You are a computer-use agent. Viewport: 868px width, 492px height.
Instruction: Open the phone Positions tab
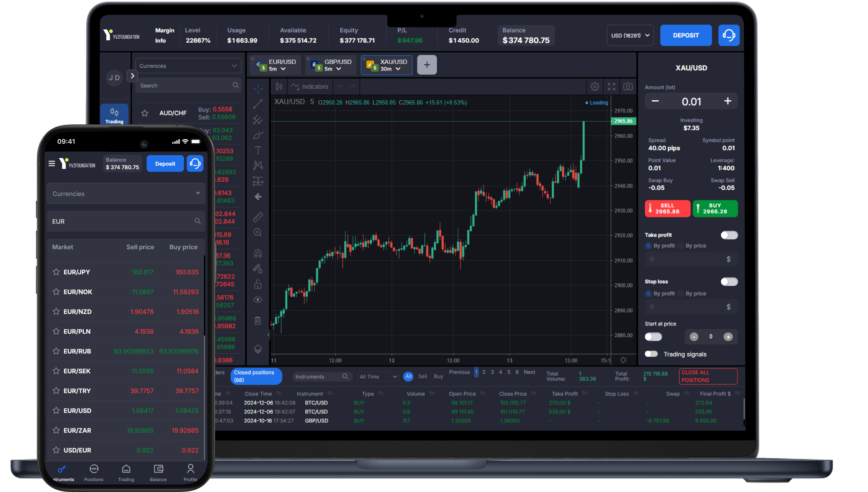pyautogui.click(x=94, y=473)
